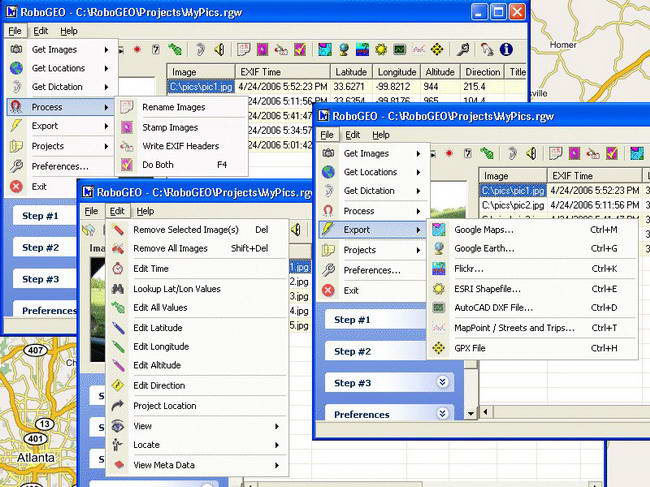The height and width of the screenshot is (487, 650).
Task: Choose Project Location in Edit menu
Action: click(197, 406)
